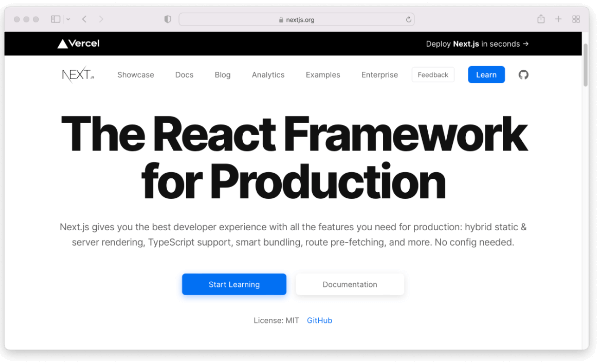Select Analytics in the navbar

pyautogui.click(x=268, y=75)
